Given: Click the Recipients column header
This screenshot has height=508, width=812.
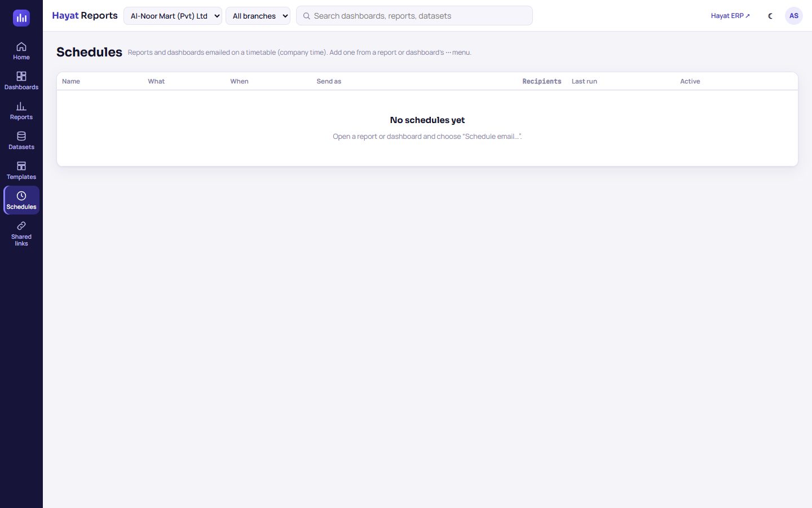Looking at the screenshot, I should (x=542, y=81).
